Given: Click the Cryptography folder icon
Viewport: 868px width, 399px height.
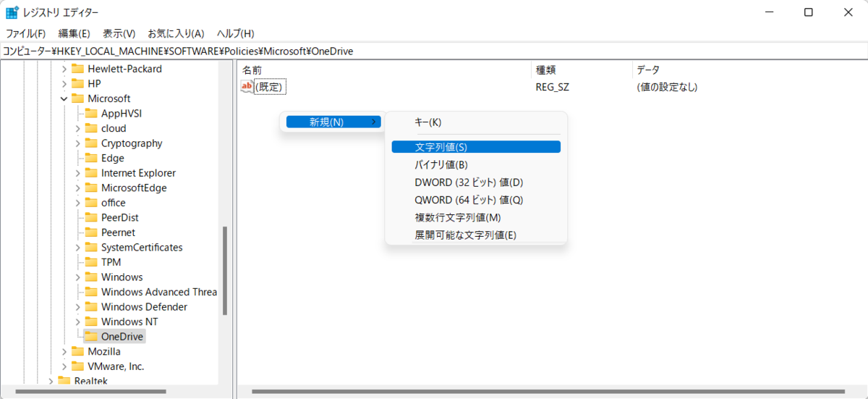Looking at the screenshot, I should click(90, 143).
